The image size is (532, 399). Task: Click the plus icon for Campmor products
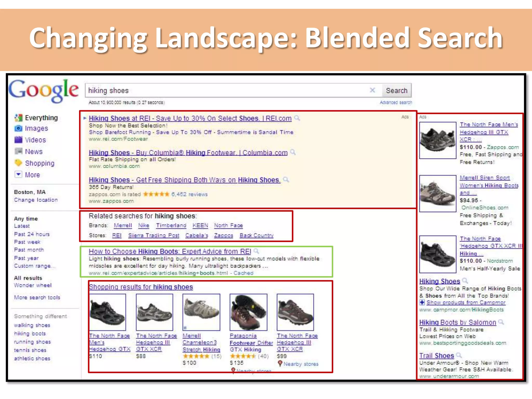[x=422, y=302]
